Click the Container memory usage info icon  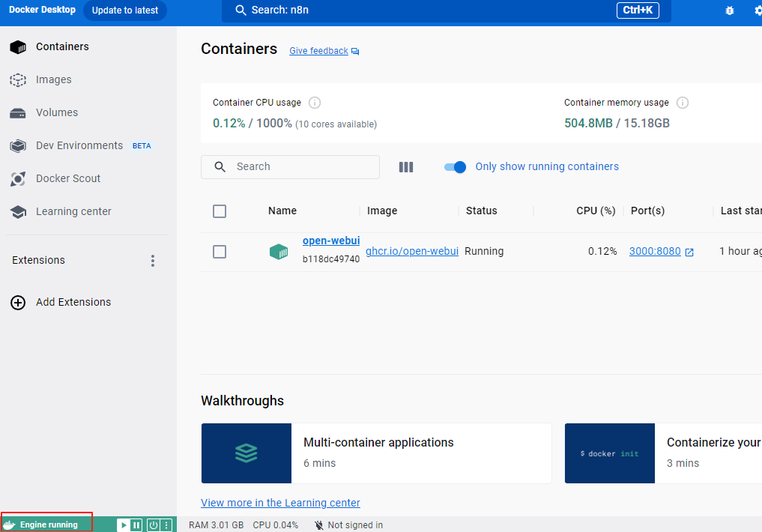[x=683, y=103]
